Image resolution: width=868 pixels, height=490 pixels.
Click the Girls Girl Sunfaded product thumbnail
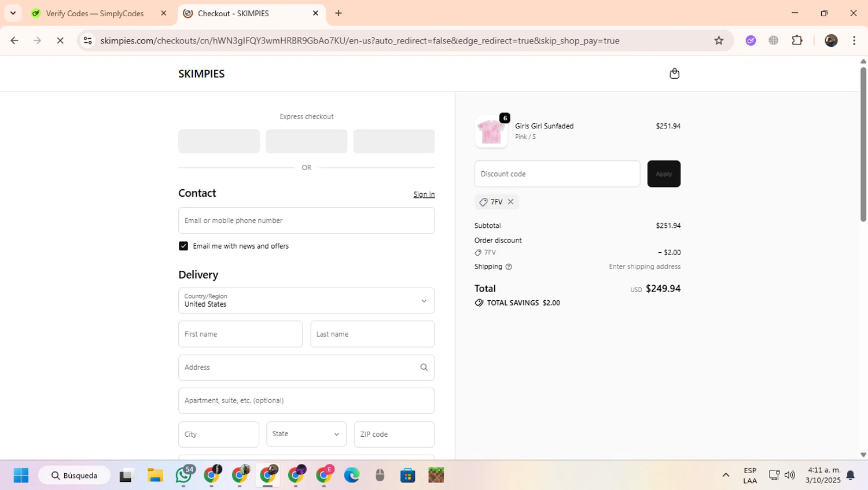pyautogui.click(x=491, y=131)
